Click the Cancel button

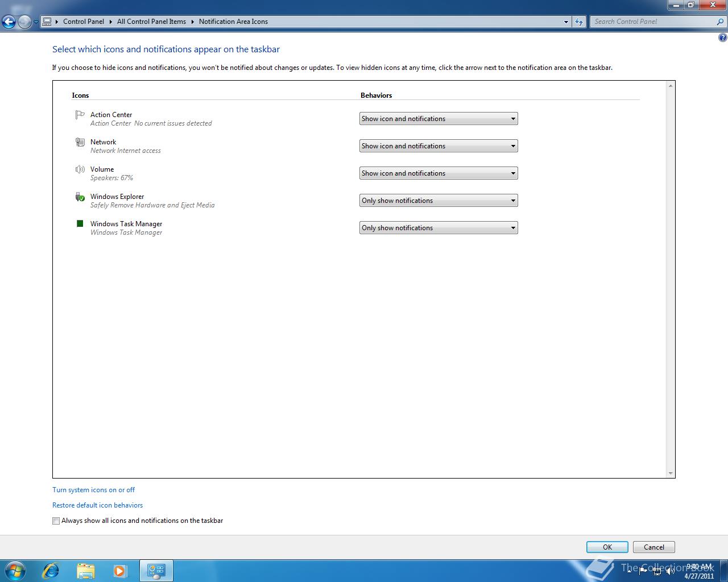(x=654, y=547)
